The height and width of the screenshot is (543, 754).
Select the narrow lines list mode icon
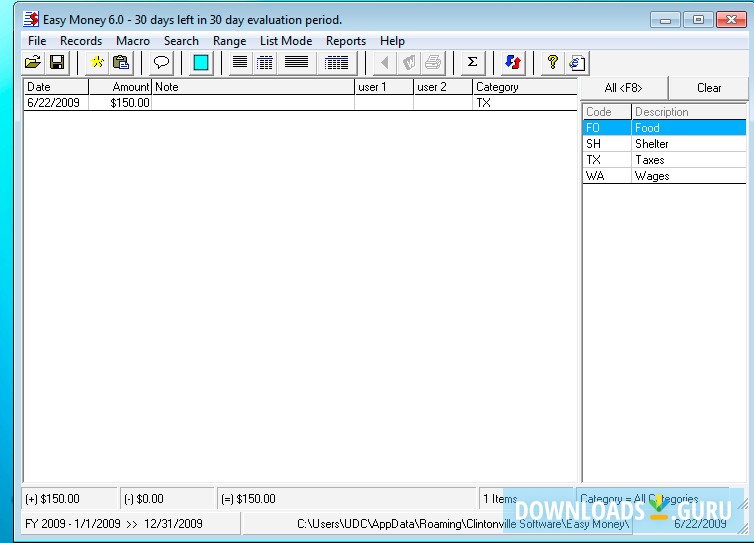[240, 63]
